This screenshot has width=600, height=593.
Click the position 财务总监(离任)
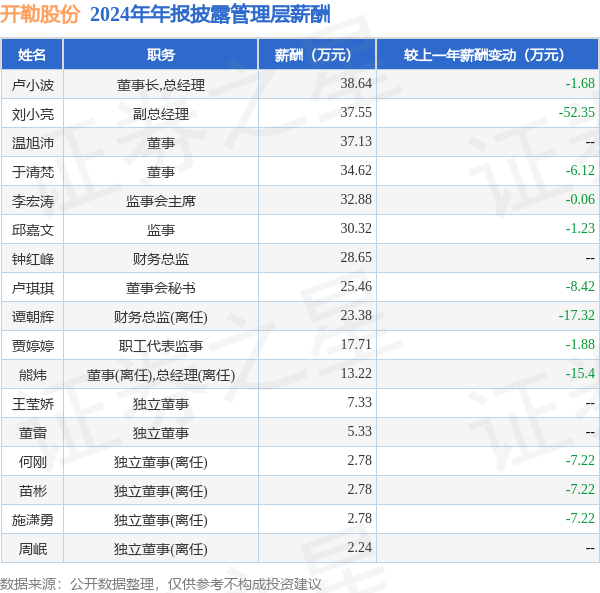[161, 317]
